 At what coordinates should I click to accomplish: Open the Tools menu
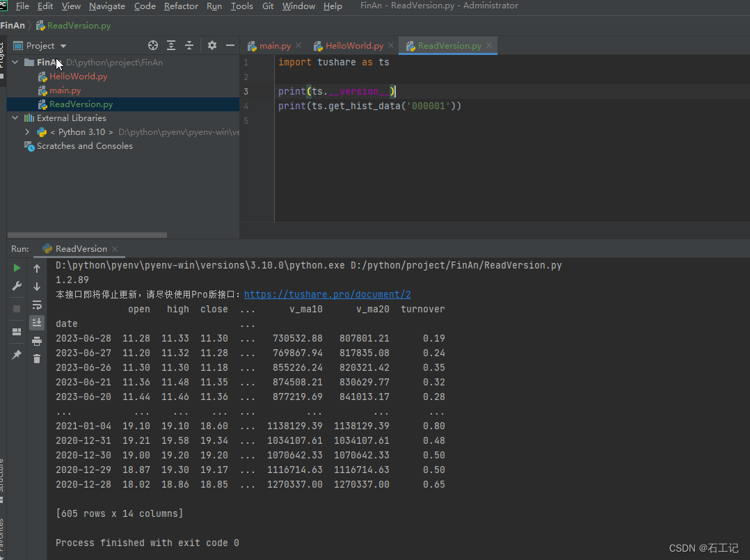[x=241, y=6]
